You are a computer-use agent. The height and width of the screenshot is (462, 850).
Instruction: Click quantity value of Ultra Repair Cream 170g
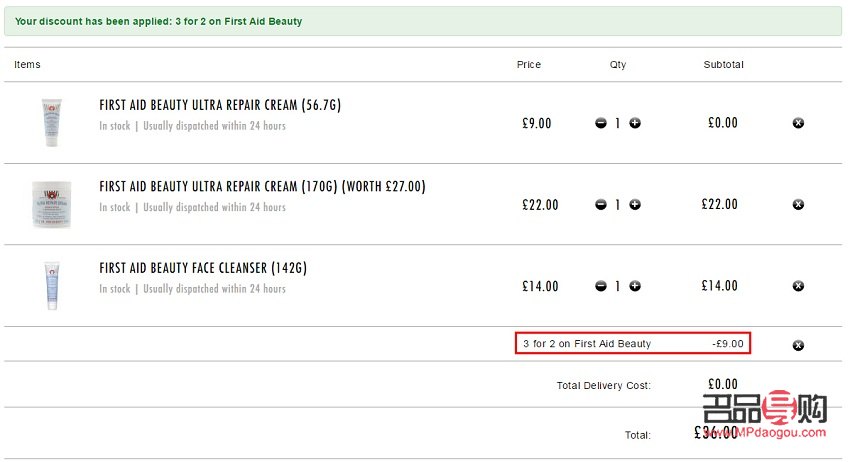coord(618,205)
